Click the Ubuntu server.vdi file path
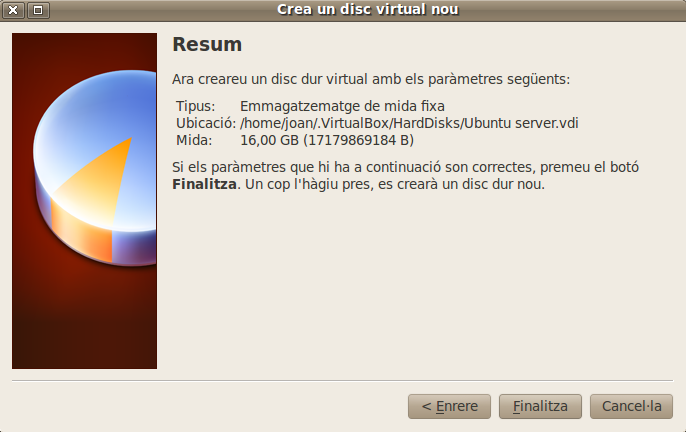This screenshot has width=686, height=432. pos(410,123)
